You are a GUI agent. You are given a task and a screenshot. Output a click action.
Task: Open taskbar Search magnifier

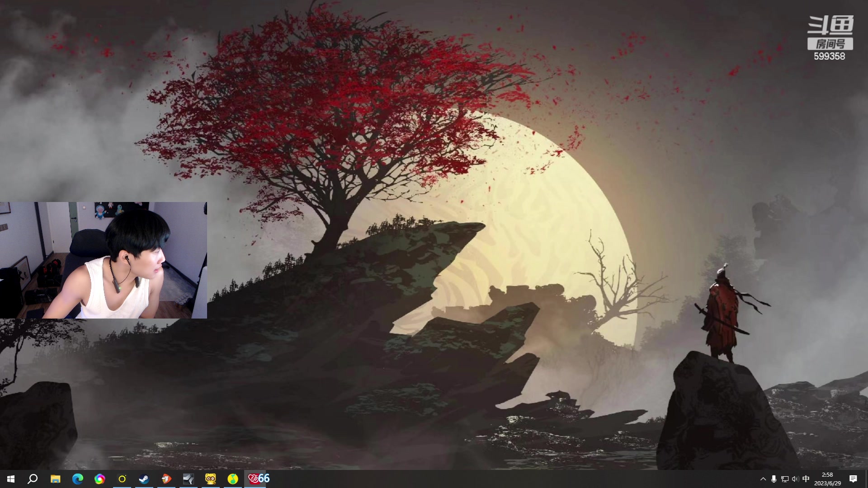click(33, 479)
